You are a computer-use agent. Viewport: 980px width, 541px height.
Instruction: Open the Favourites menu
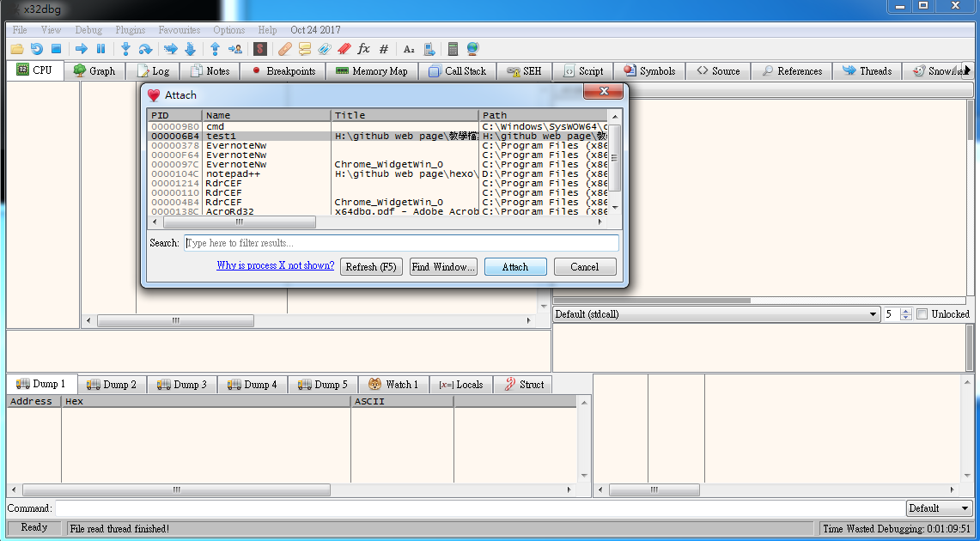[180, 30]
